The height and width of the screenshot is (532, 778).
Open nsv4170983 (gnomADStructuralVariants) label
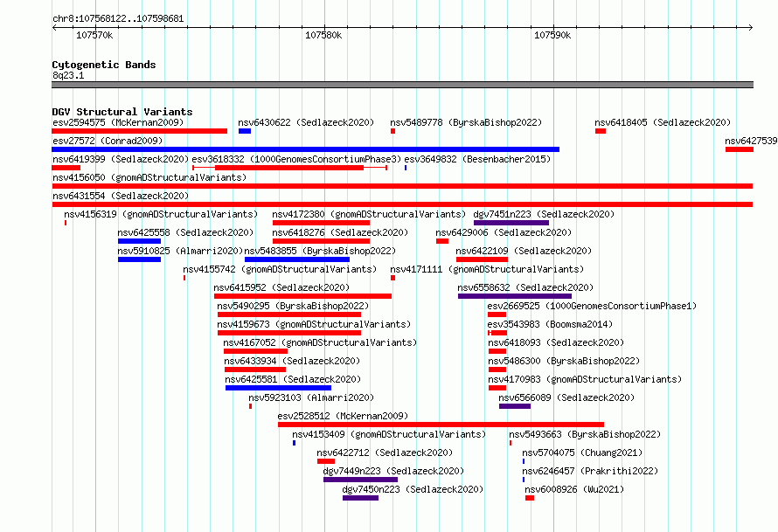click(x=585, y=379)
